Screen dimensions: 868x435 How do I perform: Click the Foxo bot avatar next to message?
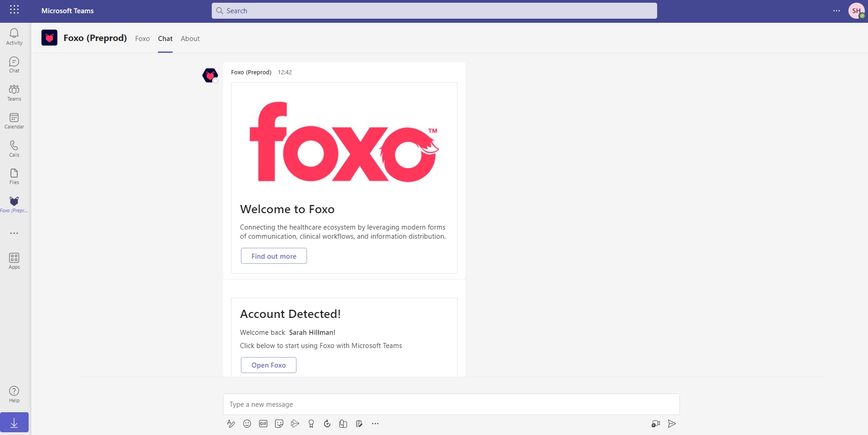click(210, 75)
